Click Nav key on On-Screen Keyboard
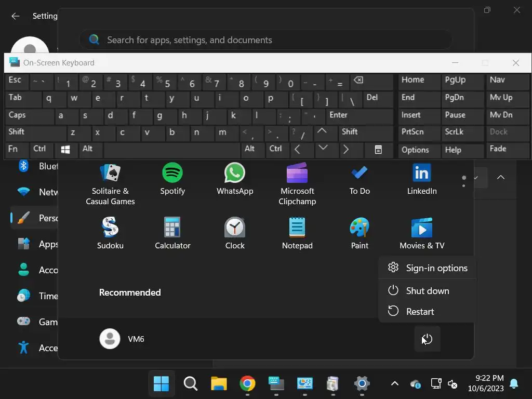This screenshot has height=399, width=532. (508, 82)
